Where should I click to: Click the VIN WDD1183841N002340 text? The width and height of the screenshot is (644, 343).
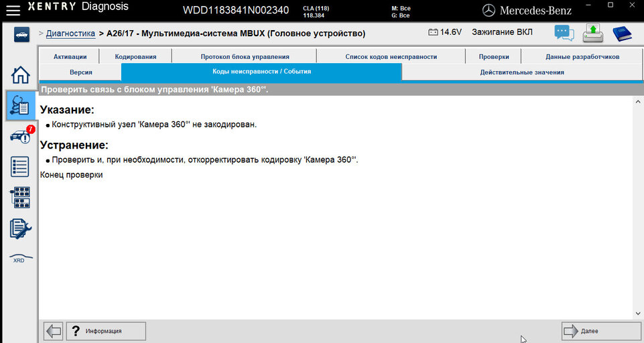pos(236,10)
